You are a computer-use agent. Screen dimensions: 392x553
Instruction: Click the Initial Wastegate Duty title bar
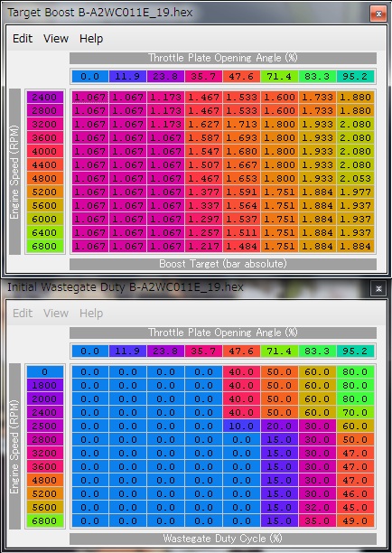pyautogui.click(x=187, y=287)
